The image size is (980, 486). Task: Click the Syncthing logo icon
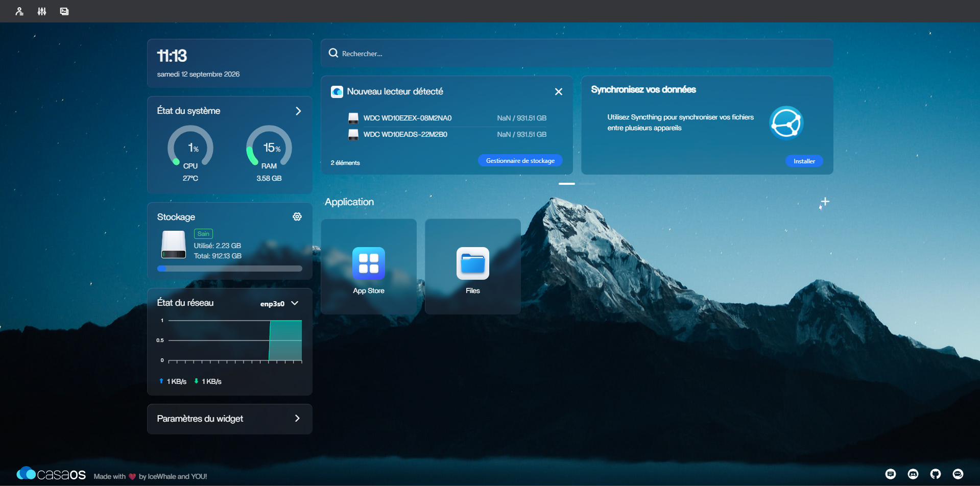786,123
